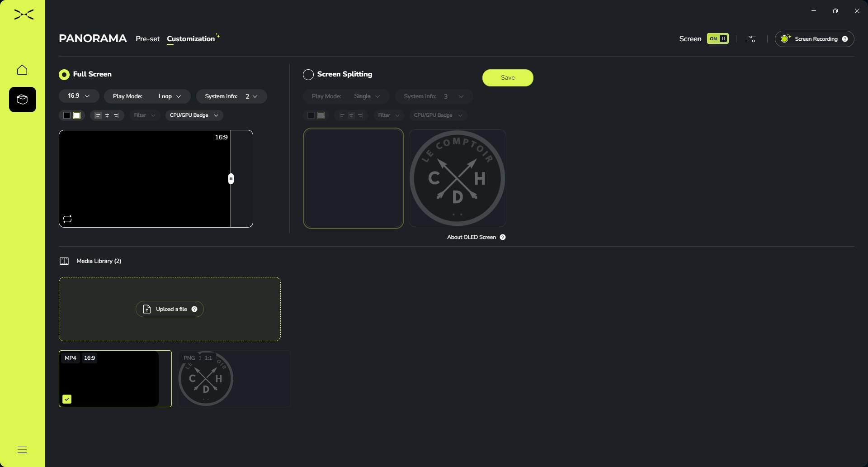Screen dimensions: 868x467
Task: Uncheck the MP4 video checkbox
Action: 67,399
